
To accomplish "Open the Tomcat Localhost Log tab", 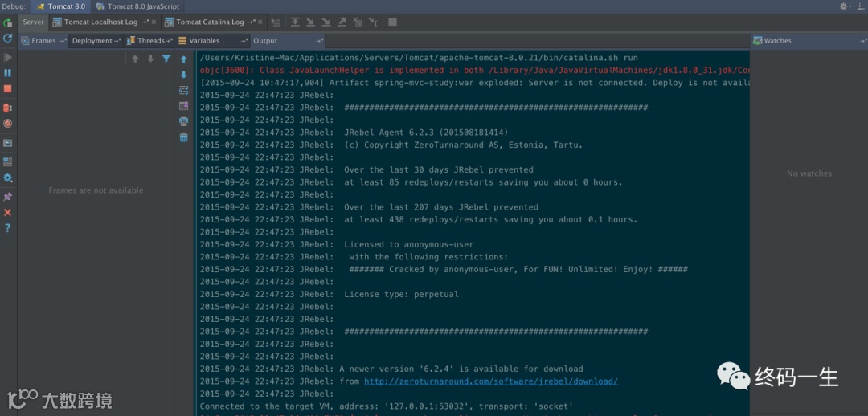I will pos(100,22).
